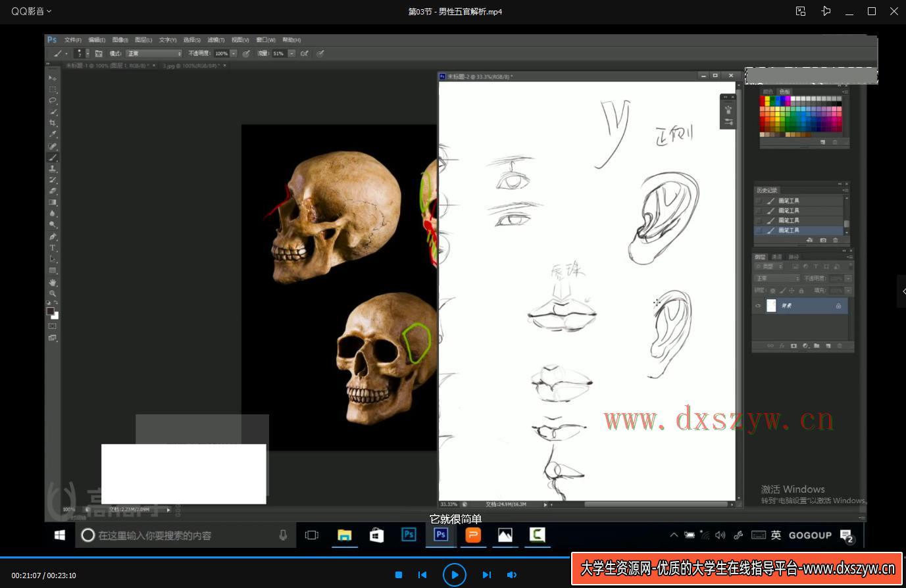Toggle Quick Mask mode icon
Screen dimensions: 906x588
53,326
